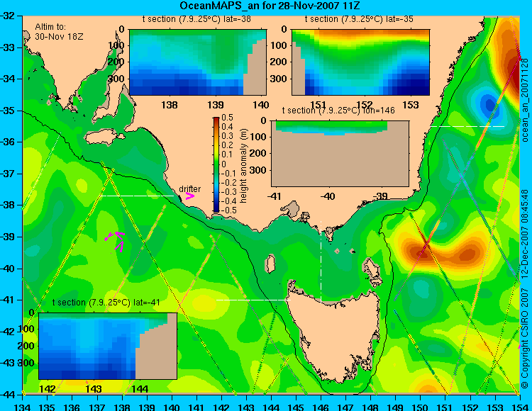The width and height of the screenshot is (532, 411).
Task: Open the lat=-35 temperature section inset plot
Action: point(360,62)
